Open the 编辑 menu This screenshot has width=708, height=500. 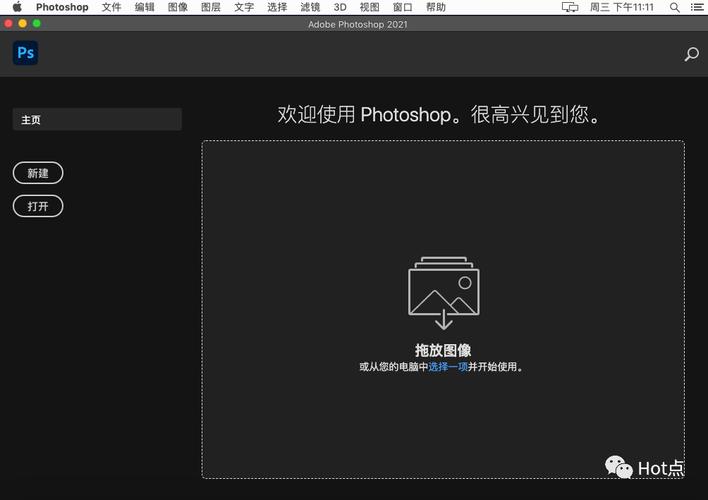point(144,7)
